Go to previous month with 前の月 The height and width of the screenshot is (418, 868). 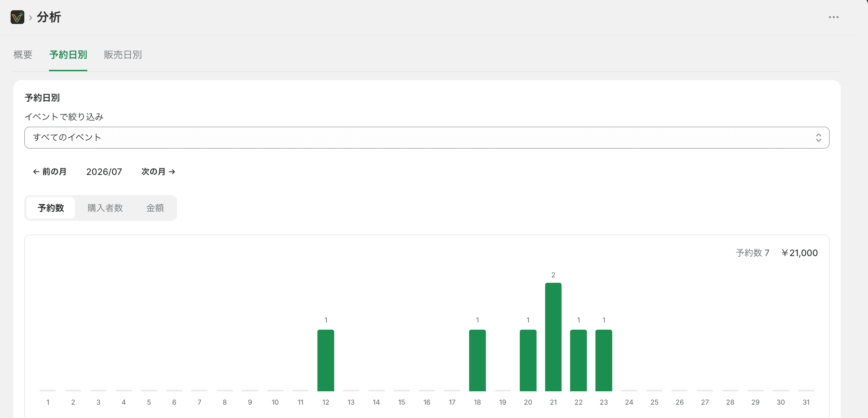(x=50, y=172)
